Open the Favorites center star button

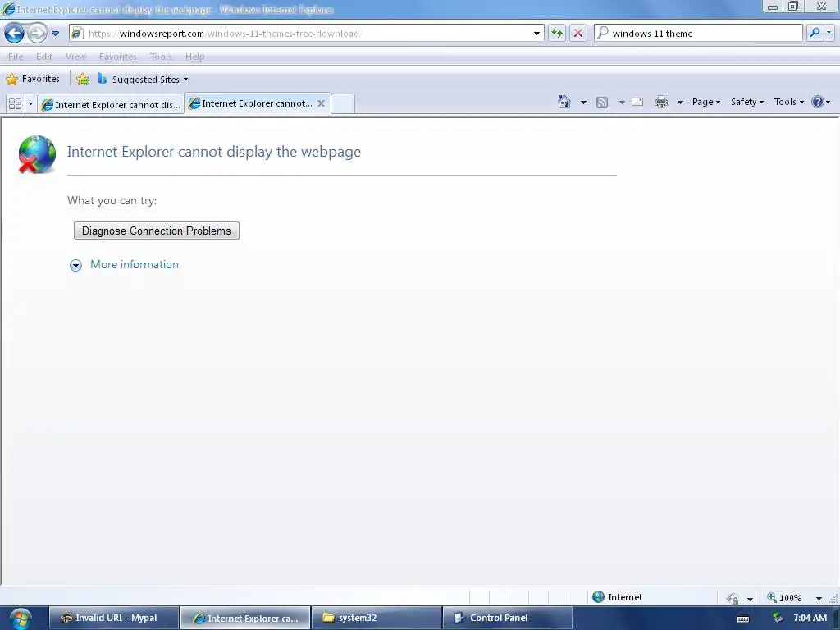[x=33, y=80]
